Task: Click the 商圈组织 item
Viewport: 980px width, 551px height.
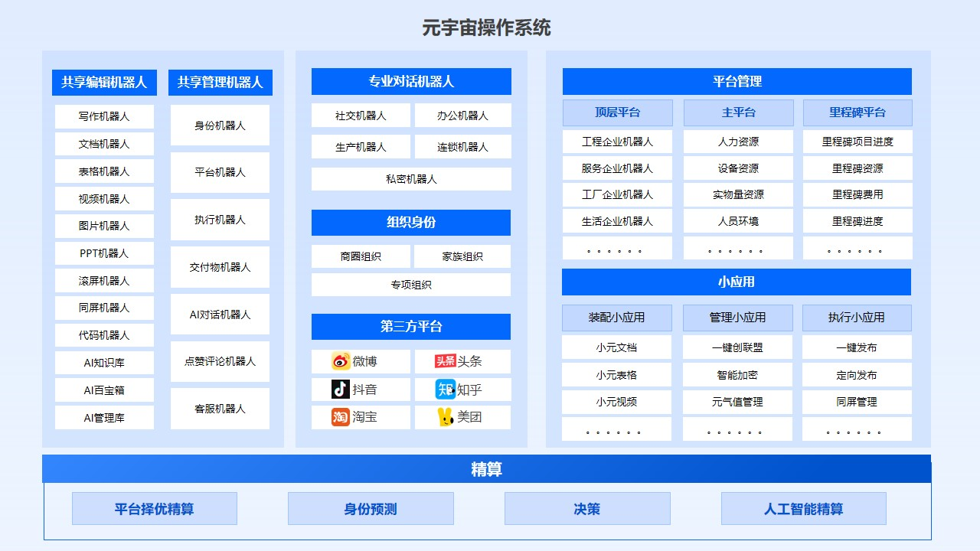Action: (361, 256)
